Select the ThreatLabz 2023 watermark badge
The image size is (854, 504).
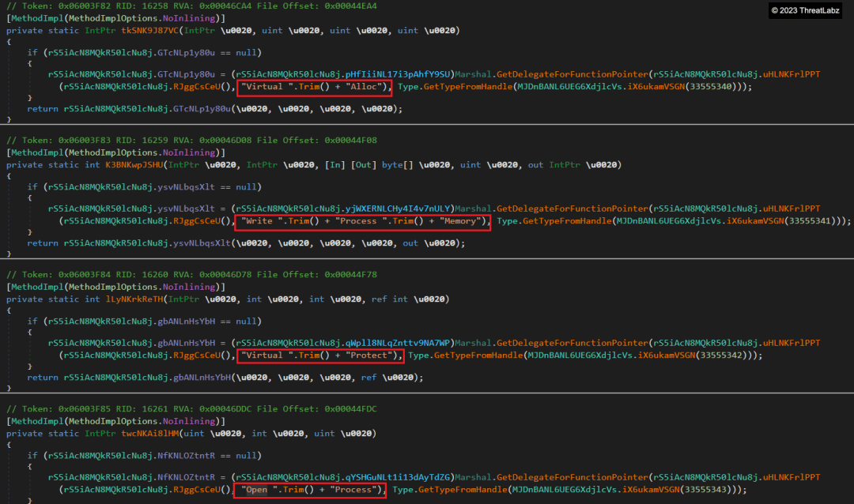point(804,11)
